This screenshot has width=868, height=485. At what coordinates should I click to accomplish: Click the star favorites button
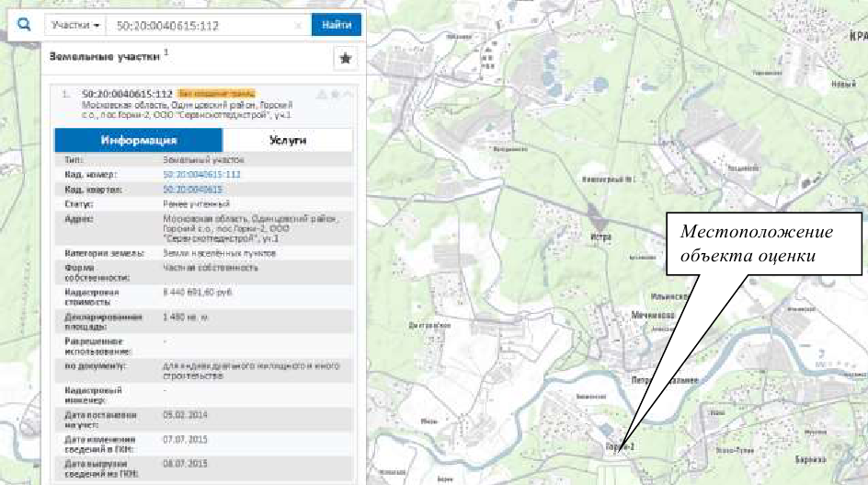[x=345, y=58]
